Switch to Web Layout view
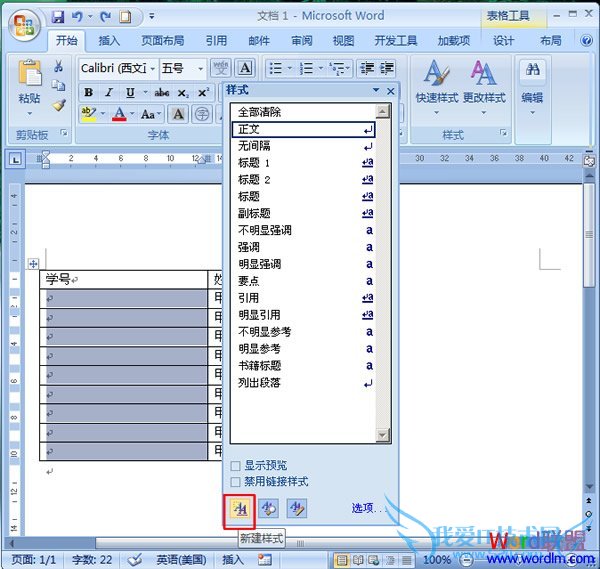Viewport: 600px width, 569px height. pyautogui.click(x=374, y=561)
